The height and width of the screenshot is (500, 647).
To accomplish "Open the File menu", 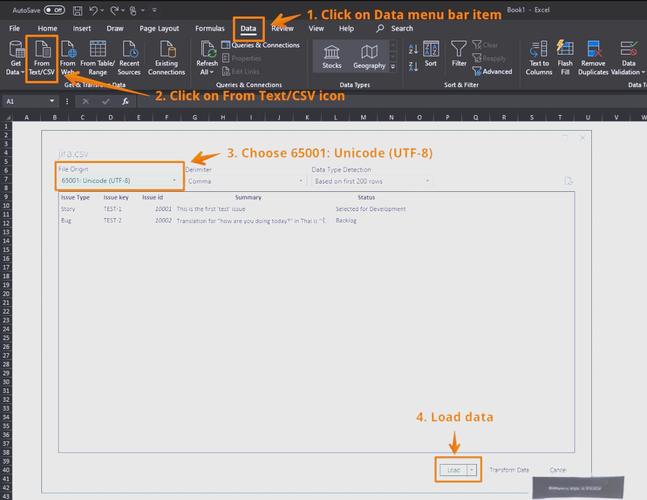I will coord(14,28).
